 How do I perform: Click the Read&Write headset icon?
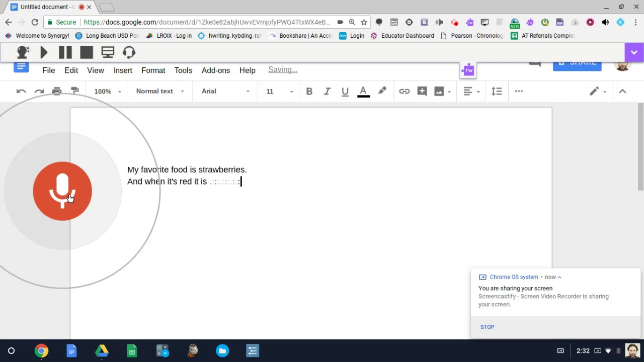pos(129,52)
